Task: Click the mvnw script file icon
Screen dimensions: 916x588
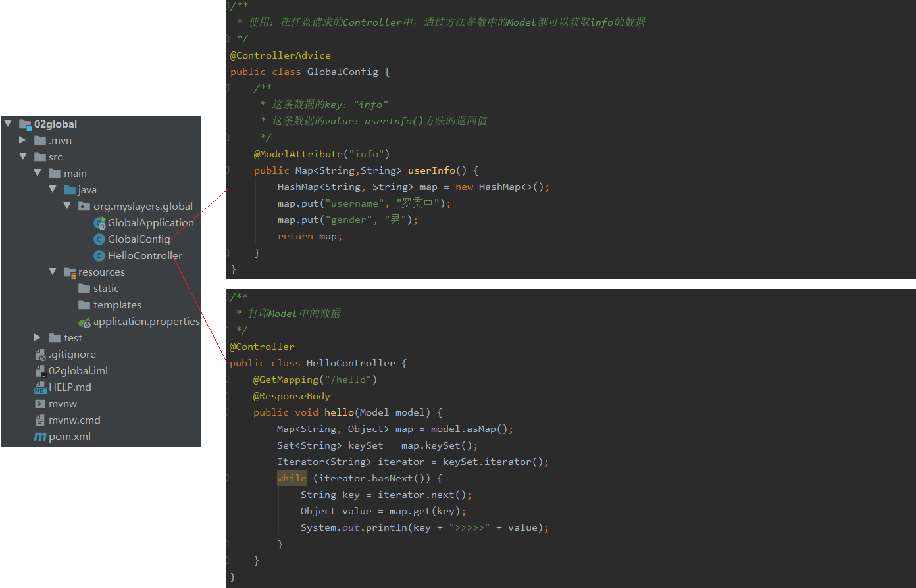Action: 40,404
